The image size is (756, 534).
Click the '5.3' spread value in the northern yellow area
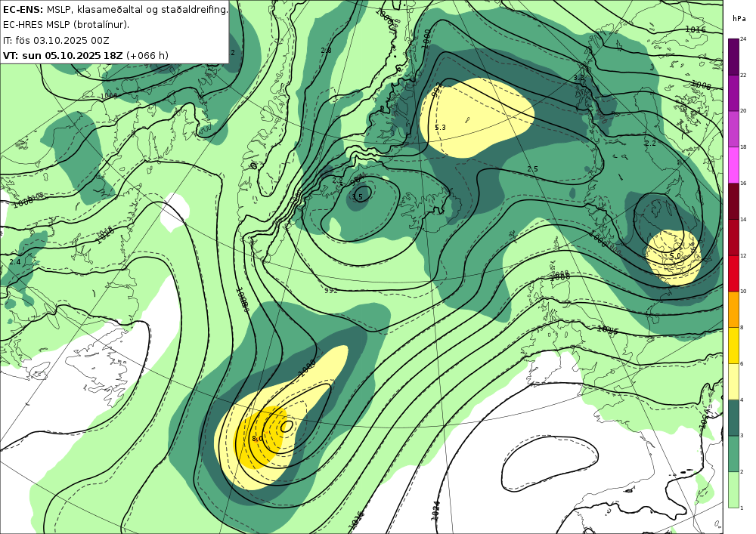(x=440, y=128)
